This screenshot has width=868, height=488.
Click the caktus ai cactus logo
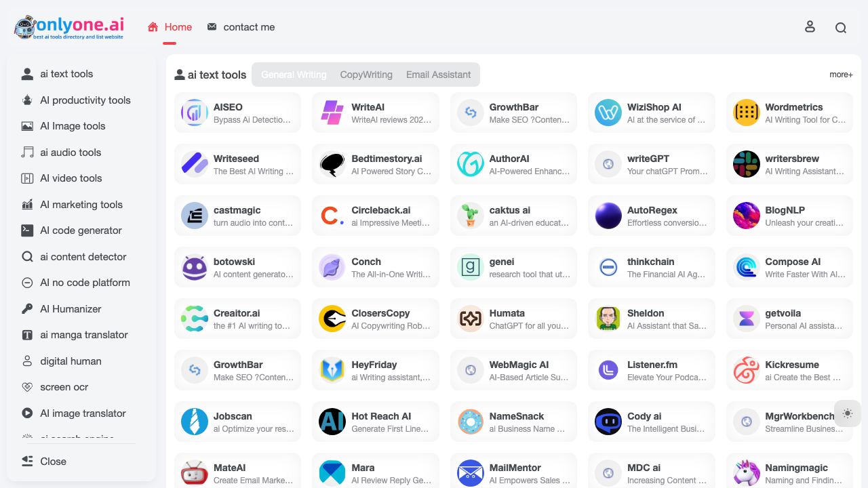pos(471,216)
